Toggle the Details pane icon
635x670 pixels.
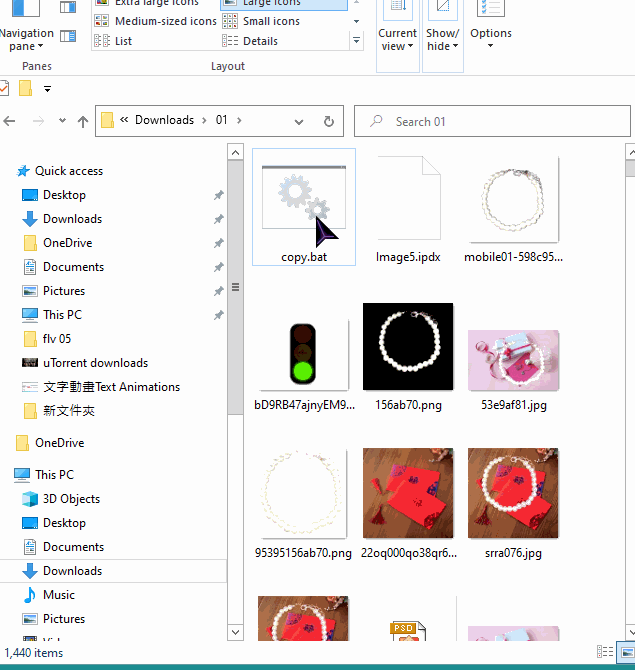coord(68,36)
